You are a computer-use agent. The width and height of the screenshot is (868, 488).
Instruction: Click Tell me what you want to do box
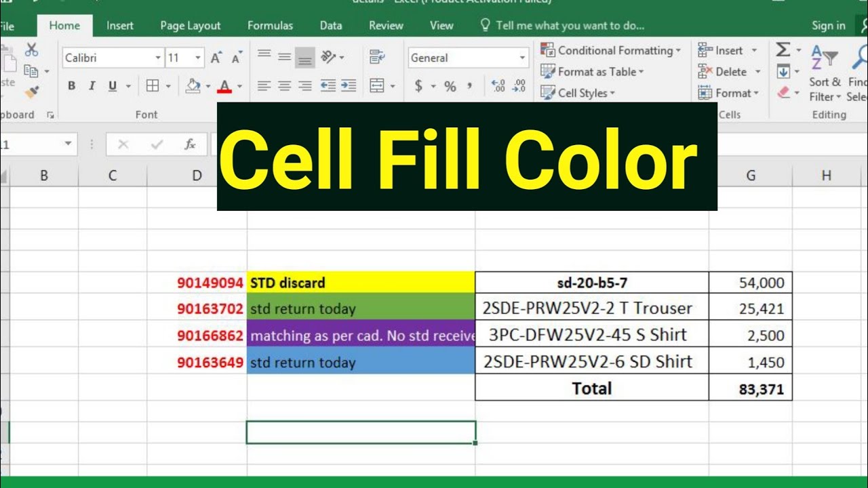point(562,26)
